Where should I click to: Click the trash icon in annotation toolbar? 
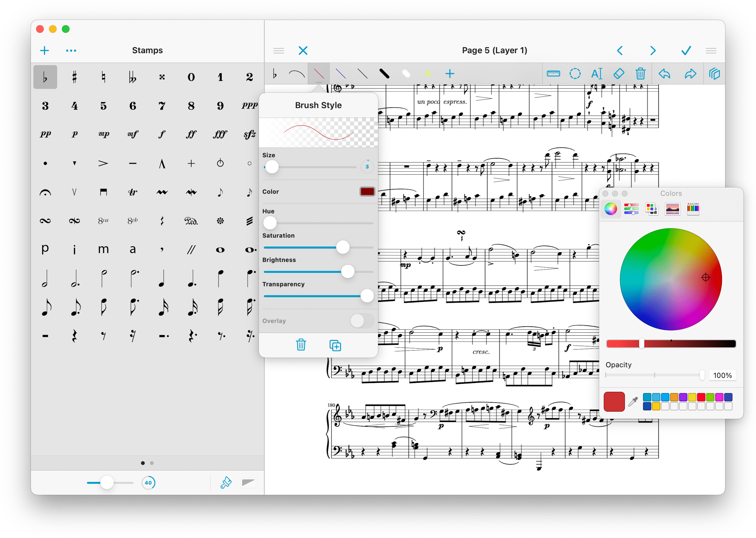640,73
